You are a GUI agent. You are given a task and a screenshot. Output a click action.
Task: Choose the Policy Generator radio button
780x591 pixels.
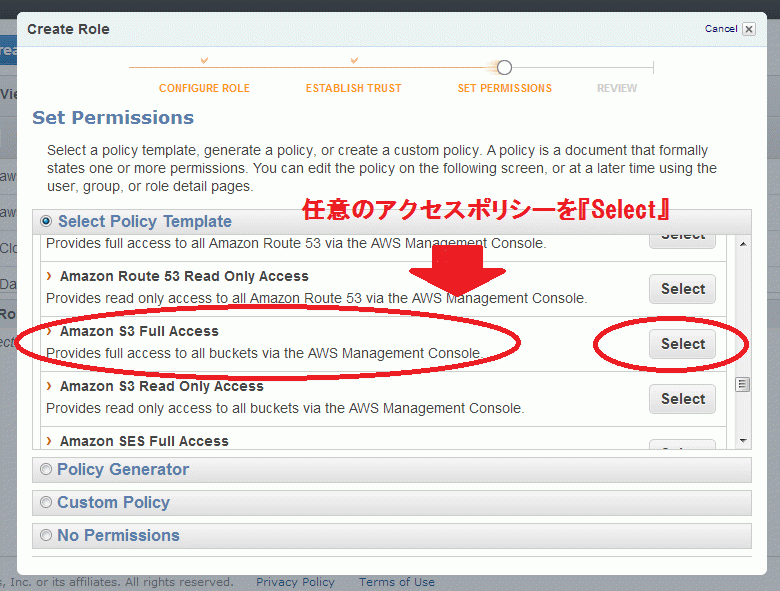pyautogui.click(x=46, y=469)
